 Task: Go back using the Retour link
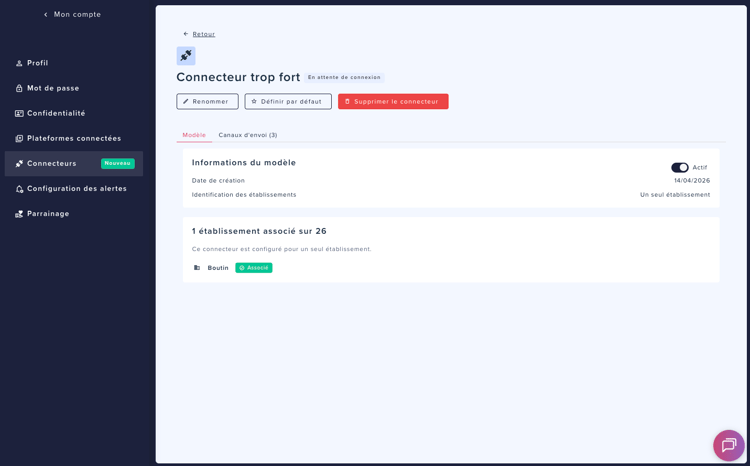[203, 34]
